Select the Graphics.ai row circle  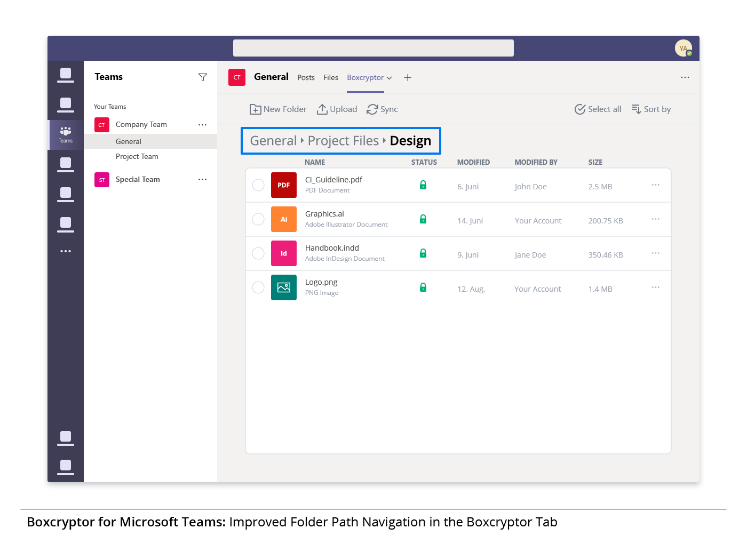pos(258,219)
